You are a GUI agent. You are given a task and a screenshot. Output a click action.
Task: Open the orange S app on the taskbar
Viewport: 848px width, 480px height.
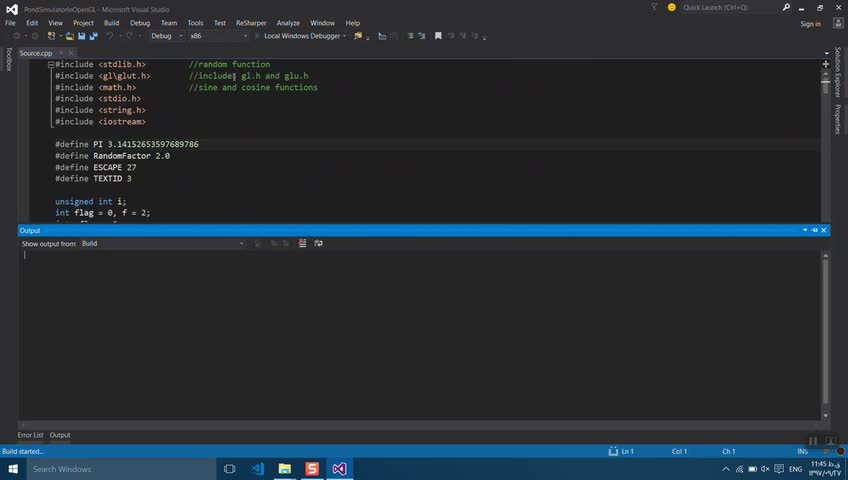tap(312, 469)
